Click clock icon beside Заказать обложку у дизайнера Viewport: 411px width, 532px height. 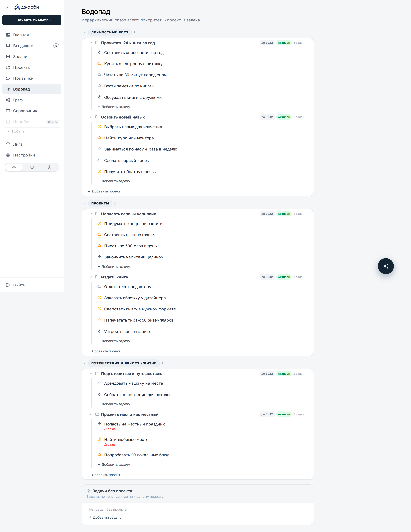tap(99, 298)
